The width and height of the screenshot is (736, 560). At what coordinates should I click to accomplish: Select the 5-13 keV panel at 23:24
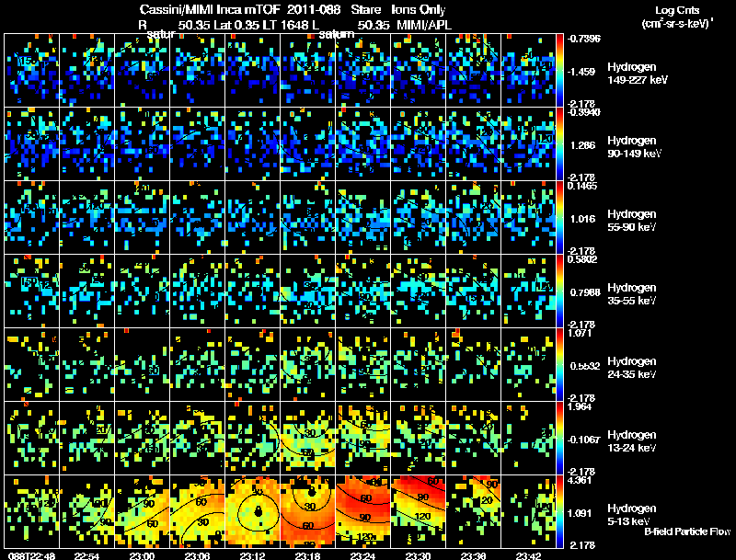coord(362,511)
